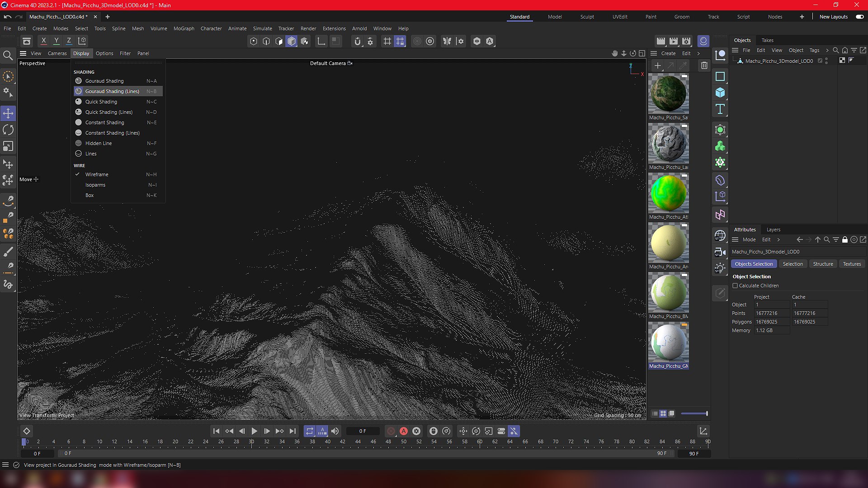Toggle X axis lock

click(x=44, y=41)
